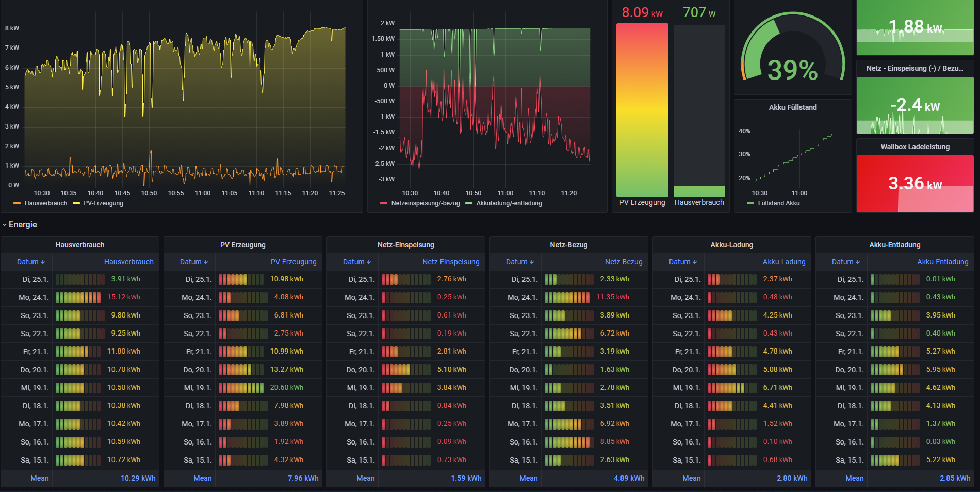Click the orange Hausverbrauch legend color swatch
The image size is (980, 492).
tap(17, 203)
